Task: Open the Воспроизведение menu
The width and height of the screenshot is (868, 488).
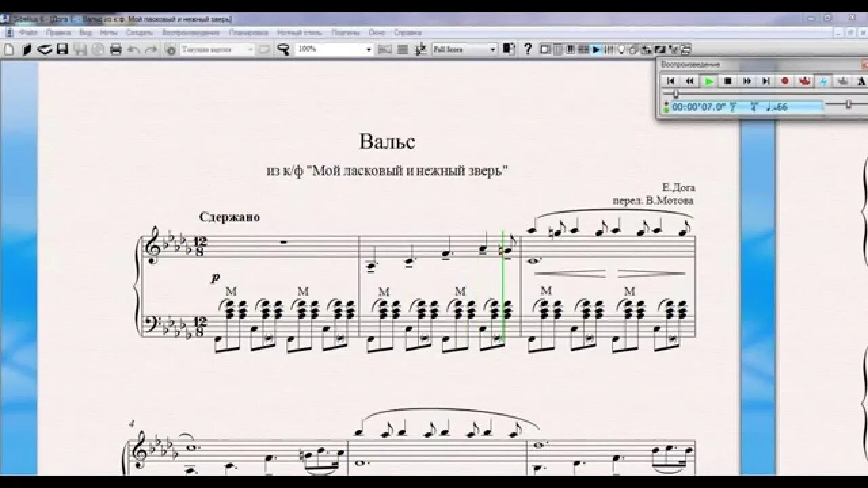Action: pyautogui.click(x=191, y=32)
